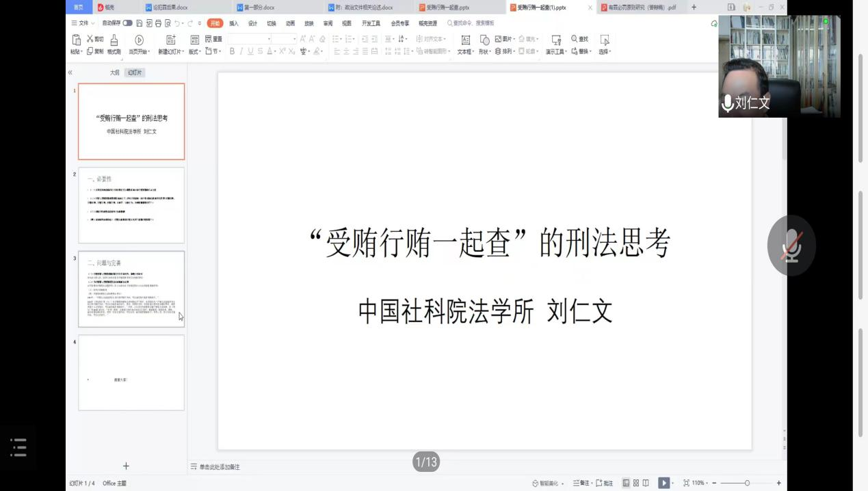Toggle the 自动保存 autosave switch
Screen dimensions: 868x491
[x=128, y=23]
